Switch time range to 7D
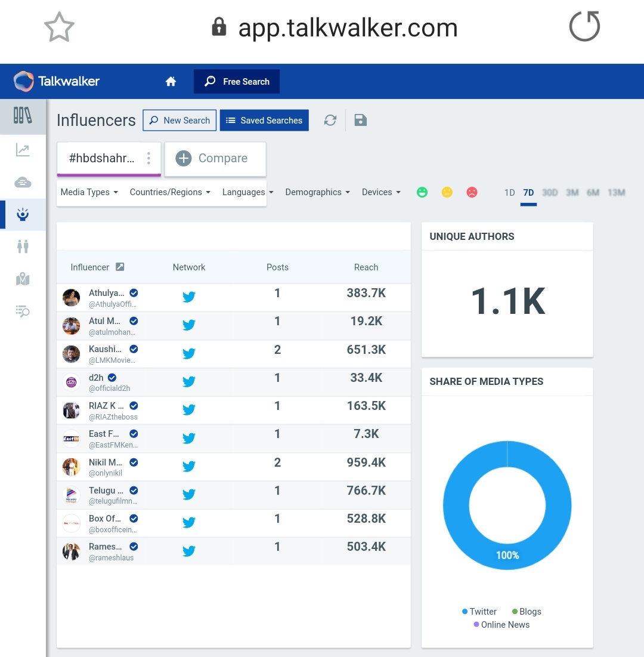 click(528, 193)
